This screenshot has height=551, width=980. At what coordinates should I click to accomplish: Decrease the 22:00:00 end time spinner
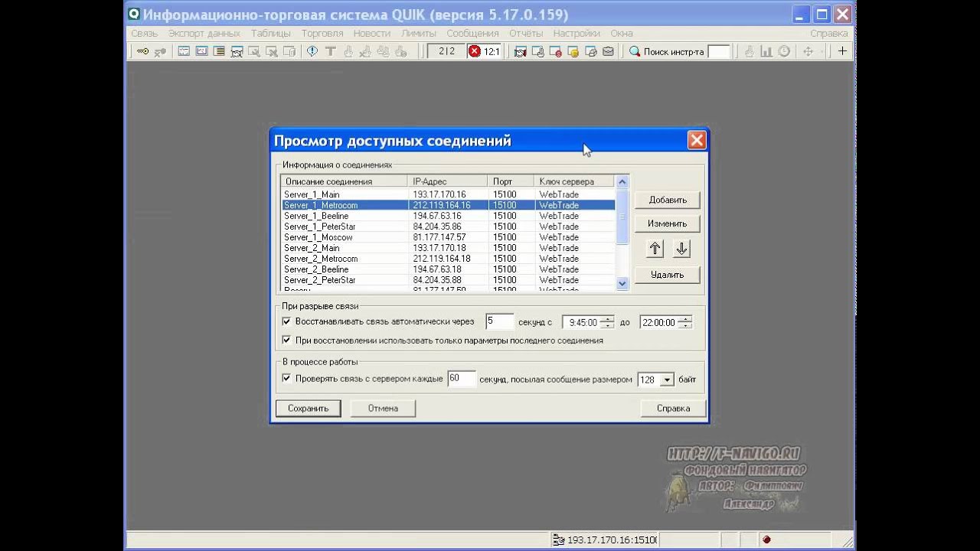coord(685,325)
